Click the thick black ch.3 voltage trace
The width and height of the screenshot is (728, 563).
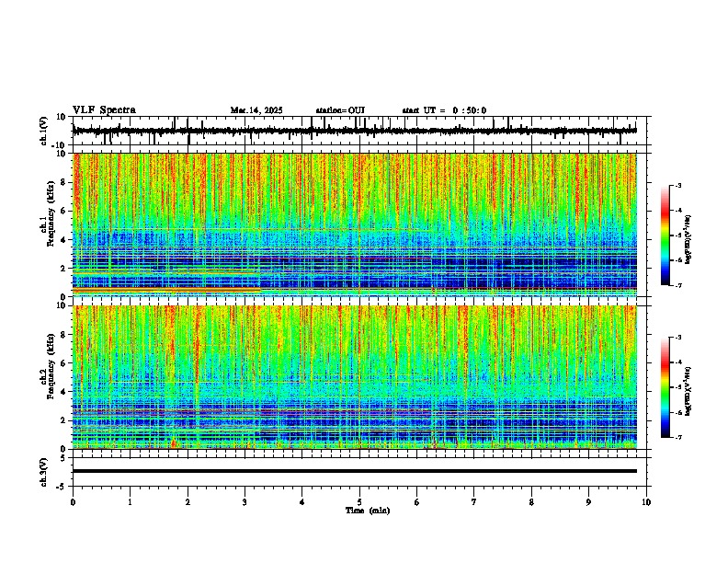354,471
